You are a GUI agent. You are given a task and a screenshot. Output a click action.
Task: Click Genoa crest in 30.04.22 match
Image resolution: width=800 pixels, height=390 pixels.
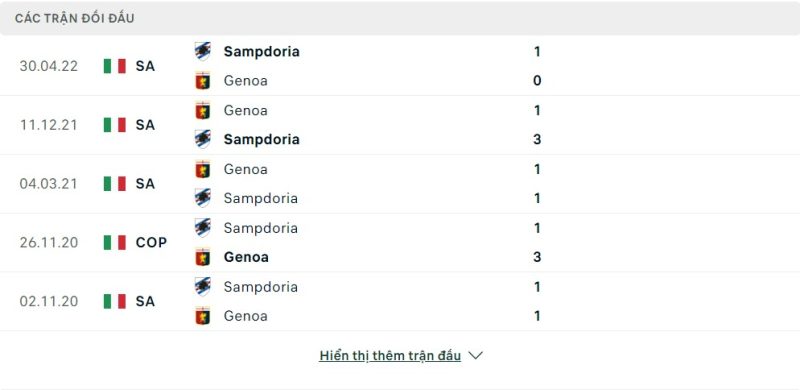pyautogui.click(x=203, y=81)
